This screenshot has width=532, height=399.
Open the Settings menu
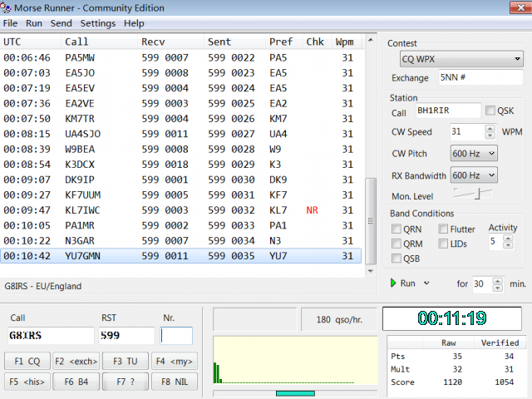[98, 23]
